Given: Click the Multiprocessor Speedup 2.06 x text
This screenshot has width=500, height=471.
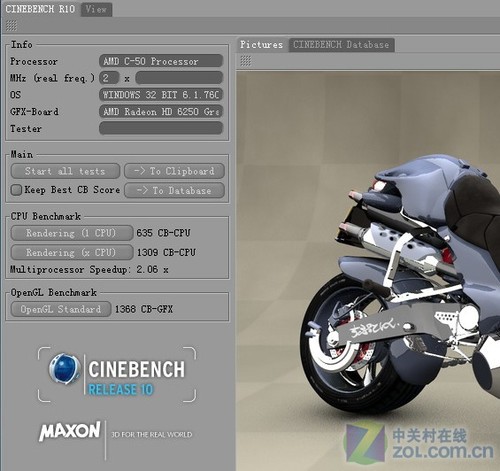Looking at the screenshot, I should 89,270.
